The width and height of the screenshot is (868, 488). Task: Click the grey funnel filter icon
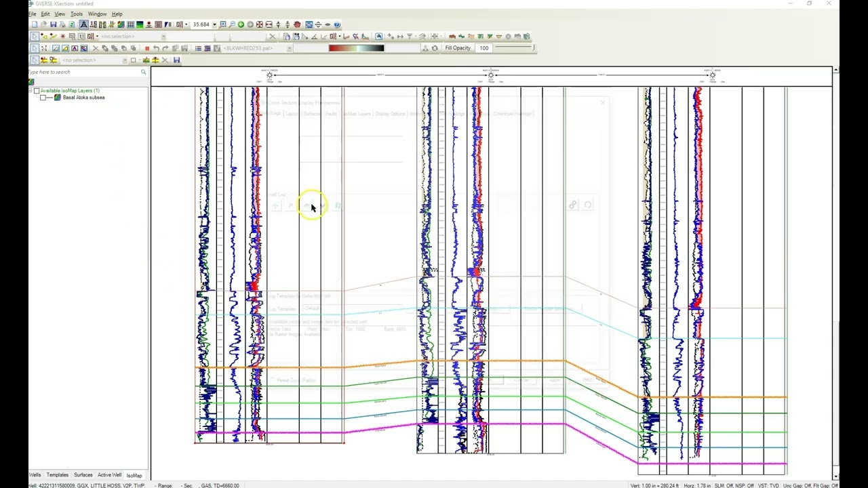[410, 37]
